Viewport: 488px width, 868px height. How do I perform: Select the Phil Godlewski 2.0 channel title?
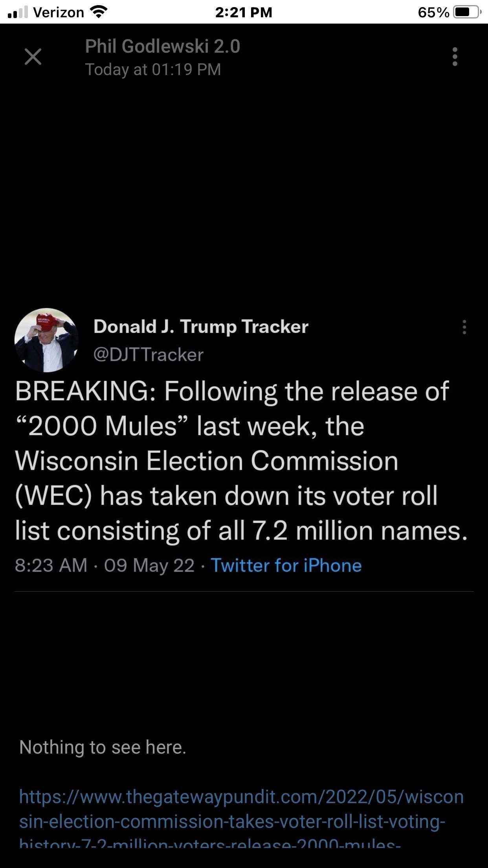tap(163, 46)
